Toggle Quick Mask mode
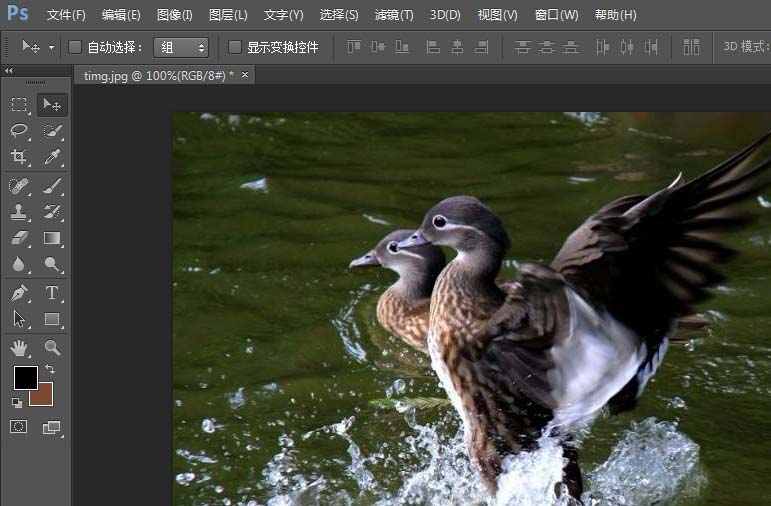This screenshot has height=506, width=771. point(19,426)
